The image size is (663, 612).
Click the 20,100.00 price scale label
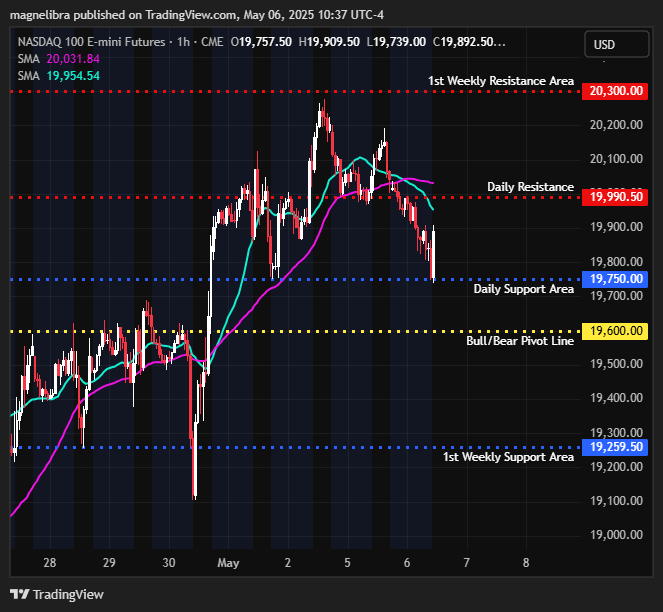(x=616, y=159)
